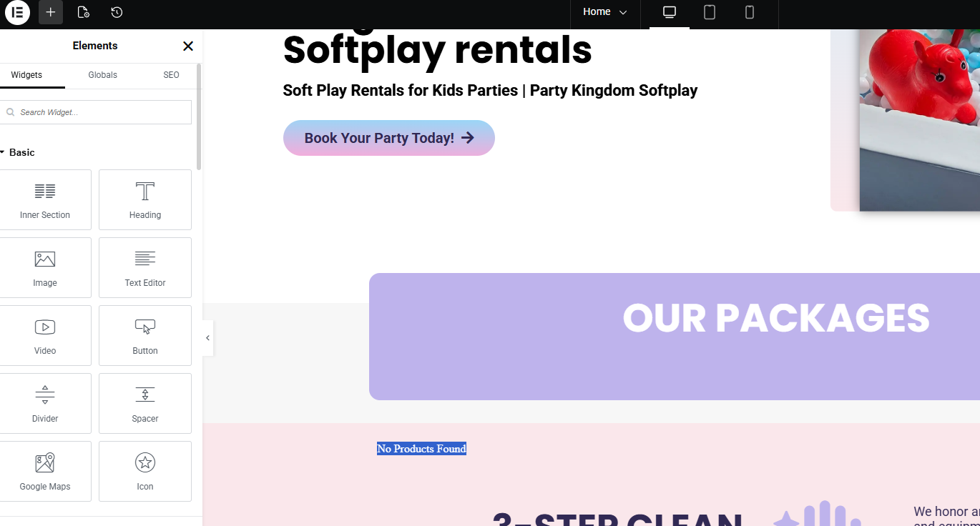
Task: Open the document settings icon
Action: tap(83, 12)
